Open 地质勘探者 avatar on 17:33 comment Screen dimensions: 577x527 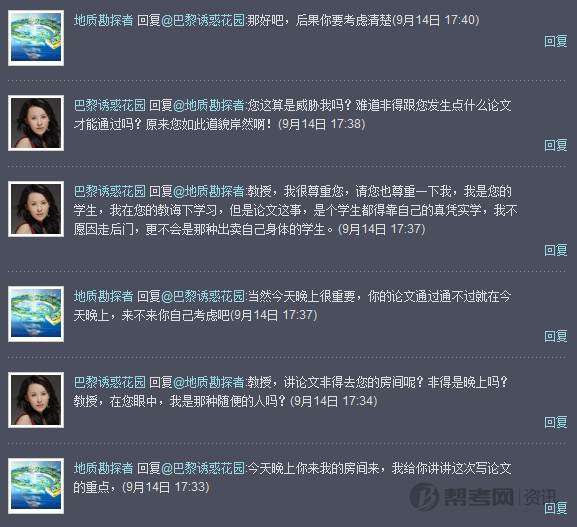(x=36, y=486)
